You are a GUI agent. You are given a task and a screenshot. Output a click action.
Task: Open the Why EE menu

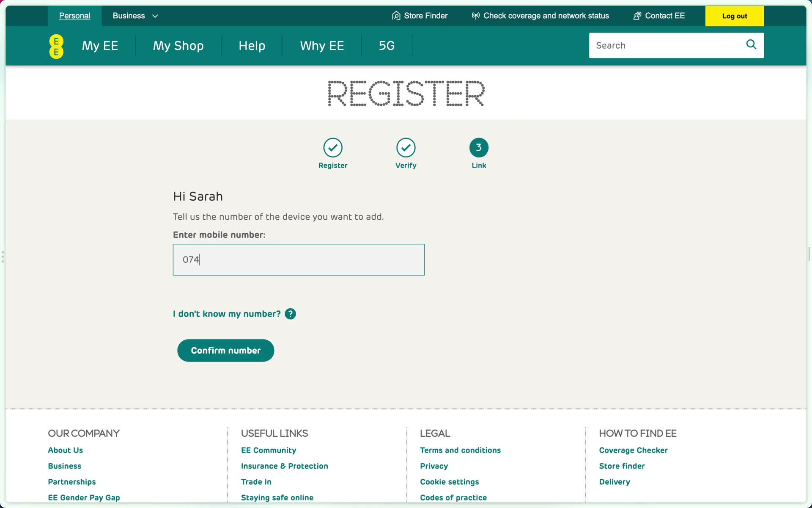pyautogui.click(x=322, y=46)
